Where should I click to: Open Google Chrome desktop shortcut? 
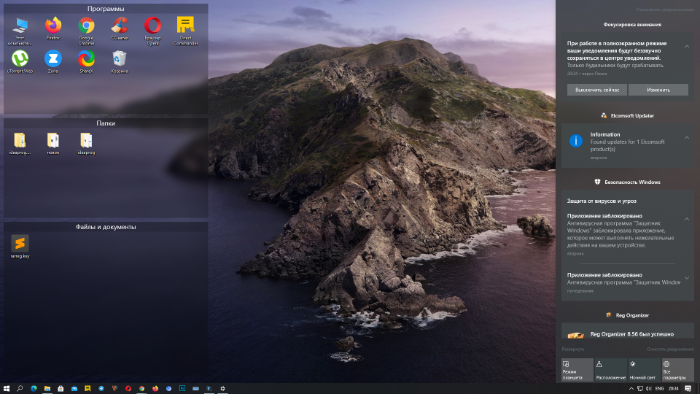[86, 31]
